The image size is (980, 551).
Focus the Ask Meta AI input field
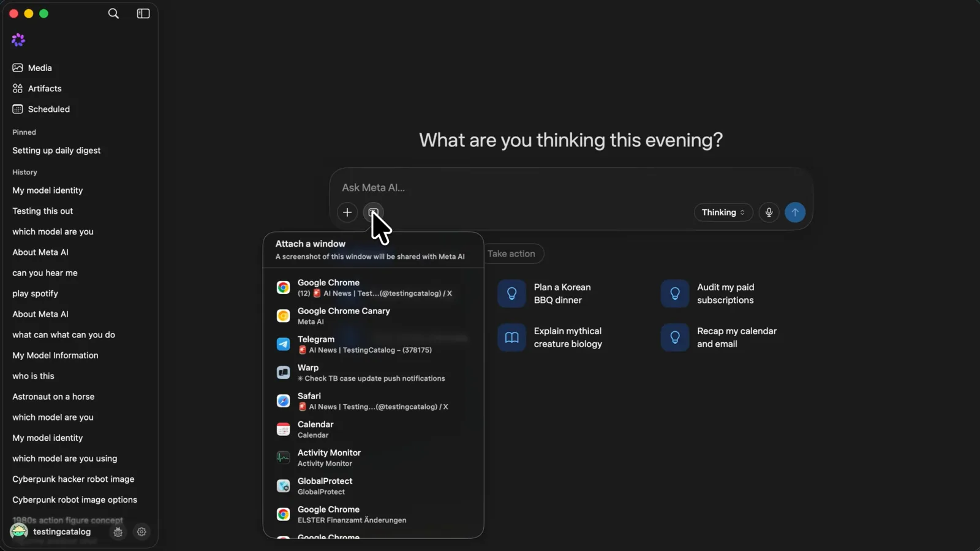[571, 188]
